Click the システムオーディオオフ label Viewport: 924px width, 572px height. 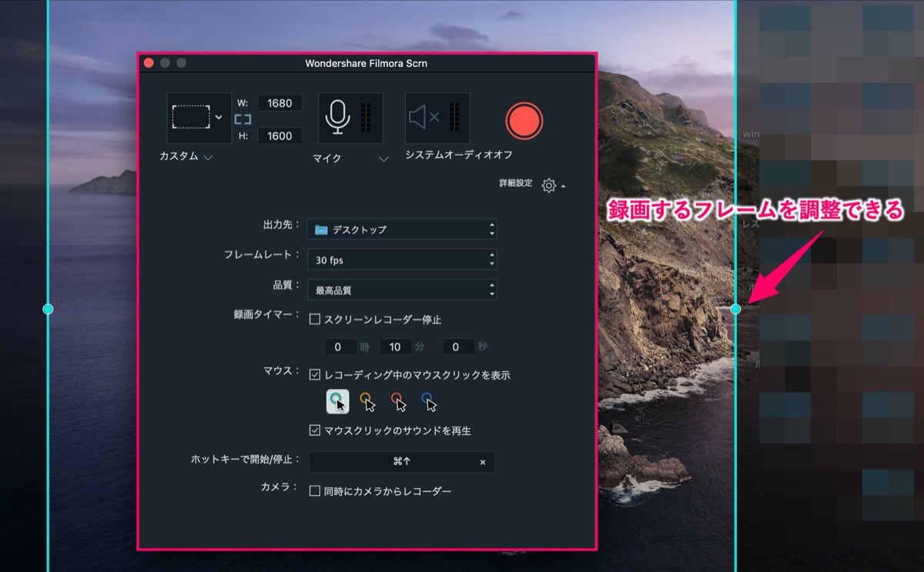pos(459,155)
